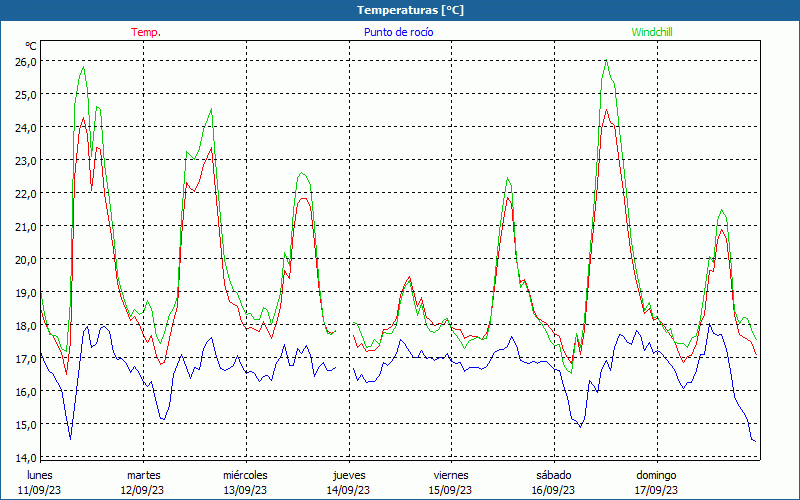The width and height of the screenshot is (800, 500).
Task: Click the '23,0' y-axis value
Action: 27,161
